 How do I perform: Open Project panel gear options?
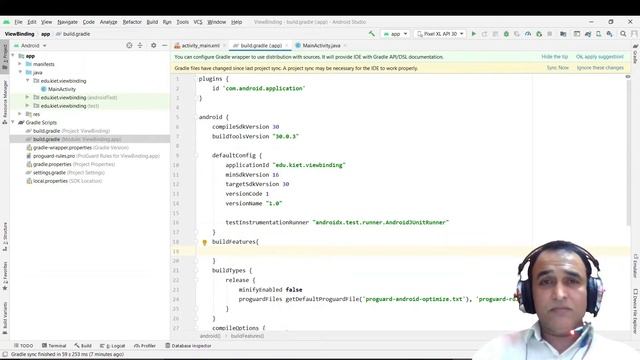tap(153, 45)
